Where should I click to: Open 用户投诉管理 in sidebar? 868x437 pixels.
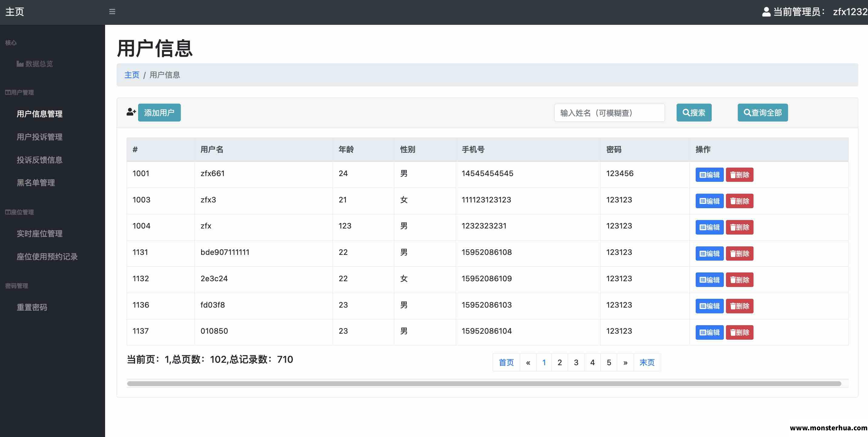click(39, 137)
